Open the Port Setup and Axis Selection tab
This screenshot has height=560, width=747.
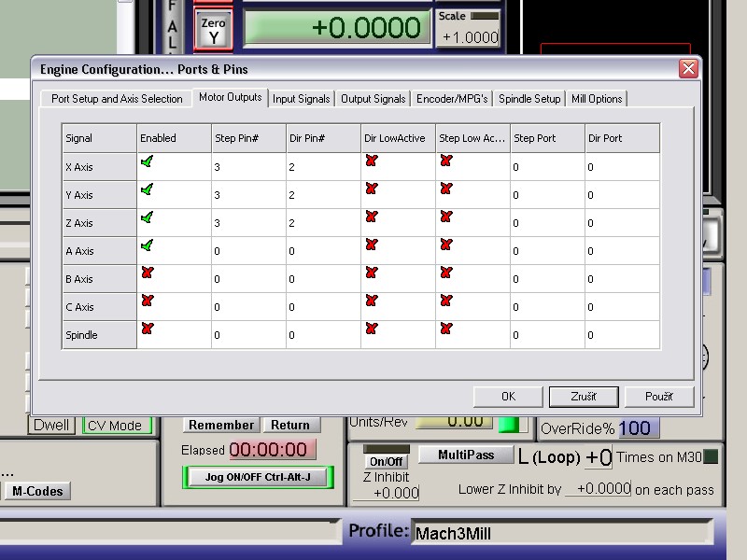[117, 99]
